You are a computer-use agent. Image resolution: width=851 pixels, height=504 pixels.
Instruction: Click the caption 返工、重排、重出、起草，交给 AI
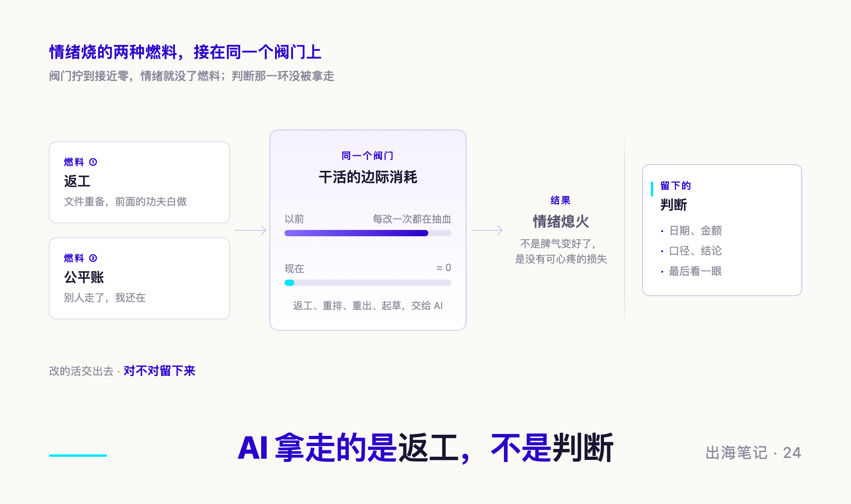tap(368, 306)
